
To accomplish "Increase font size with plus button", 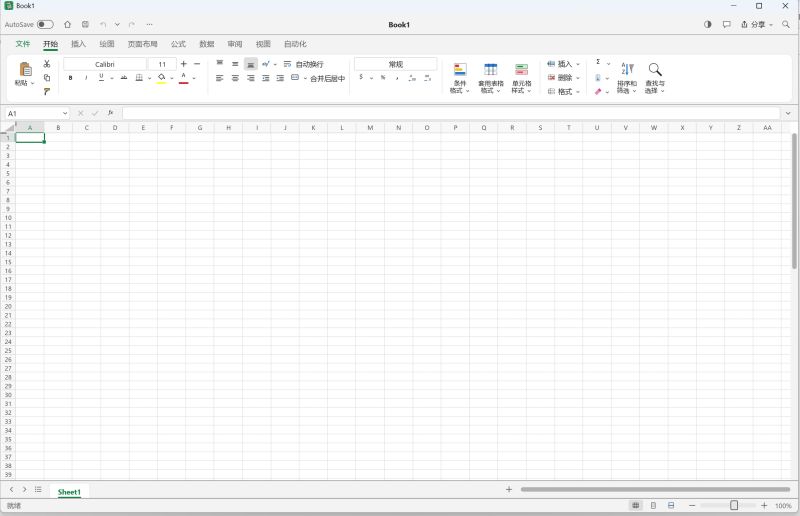I will pos(184,64).
